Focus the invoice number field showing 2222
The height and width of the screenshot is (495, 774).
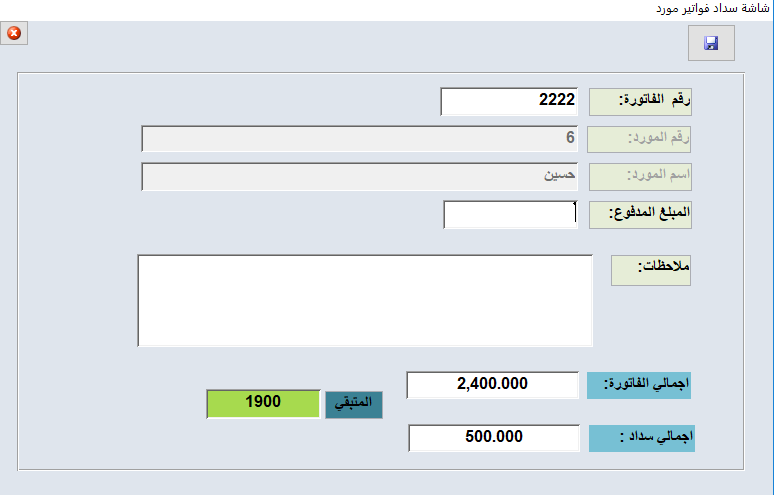509,102
